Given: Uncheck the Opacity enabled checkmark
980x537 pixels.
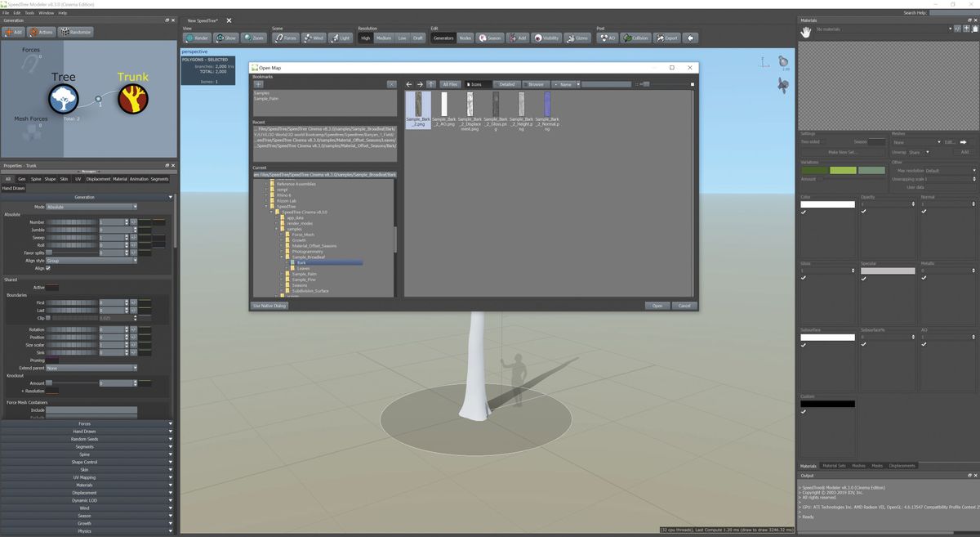Looking at the screenshot, I should (x=863, y=211).
